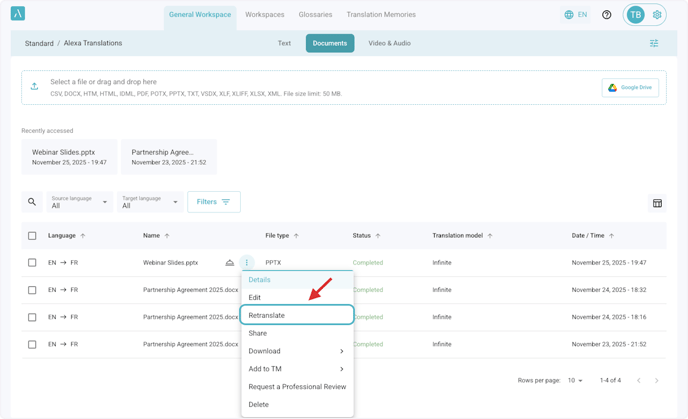Open the settings gear icon
688x419 pixels.
click(657, 15)
